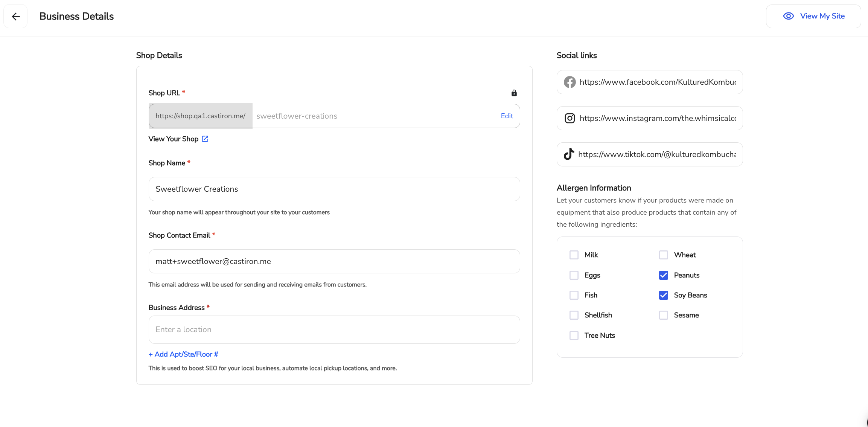Click the 'boost SEO for your local business' help text

[x=273, y=368]
